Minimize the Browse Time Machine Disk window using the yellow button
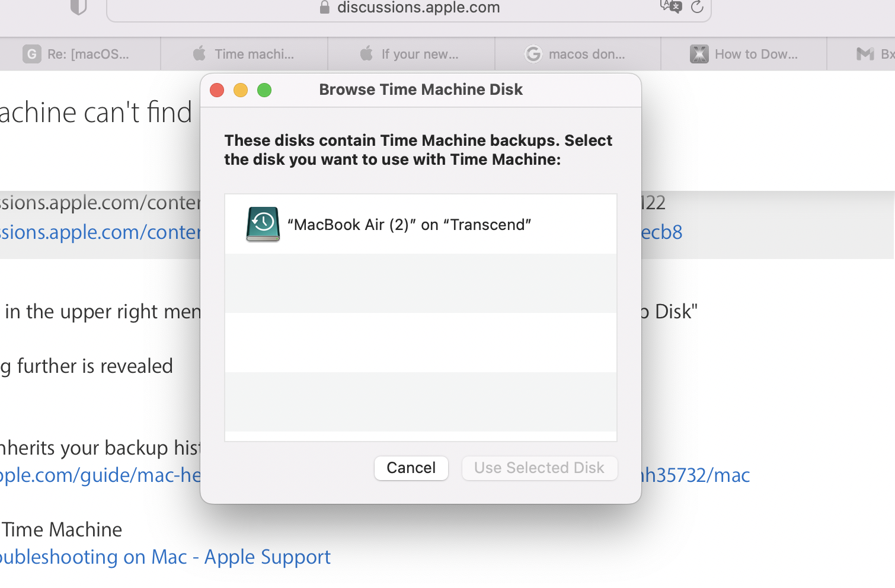The width and height of the screenshot is (895, 588). click(241, 90)
